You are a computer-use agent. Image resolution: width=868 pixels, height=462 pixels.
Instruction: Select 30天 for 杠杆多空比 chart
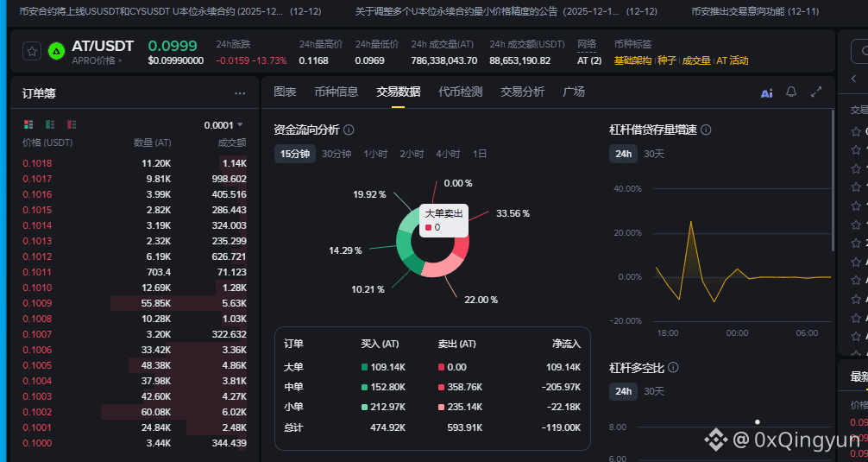pos(654,391)
